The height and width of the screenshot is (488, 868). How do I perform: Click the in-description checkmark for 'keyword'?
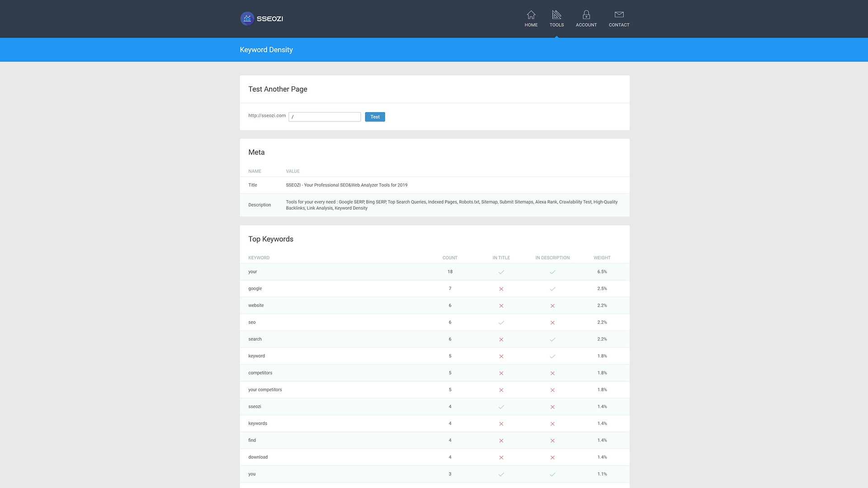pyautogui.click(x=552, y=357)
